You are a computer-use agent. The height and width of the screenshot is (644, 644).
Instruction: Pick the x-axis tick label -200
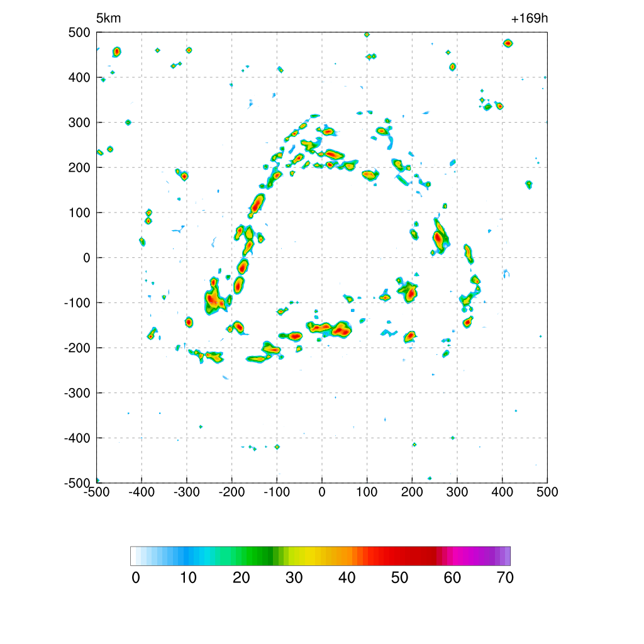[231, 492]
